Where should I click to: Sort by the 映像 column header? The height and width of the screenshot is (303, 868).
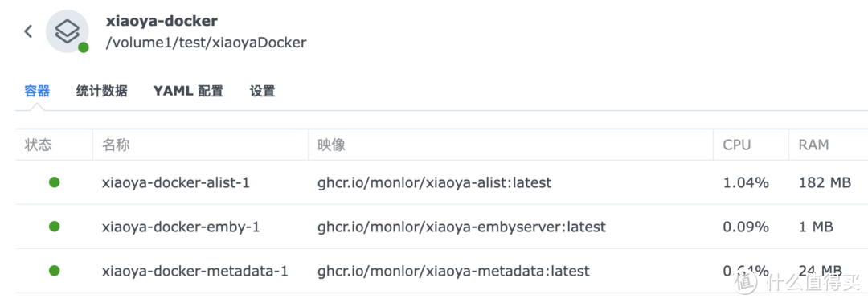tap(332, 145)
